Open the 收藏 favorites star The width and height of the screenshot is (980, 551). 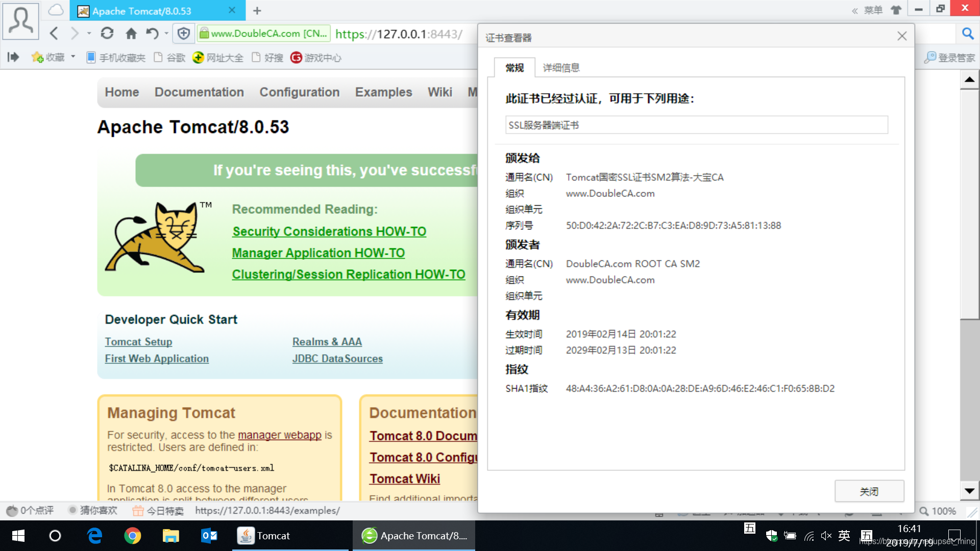click(x=48, y=57)
